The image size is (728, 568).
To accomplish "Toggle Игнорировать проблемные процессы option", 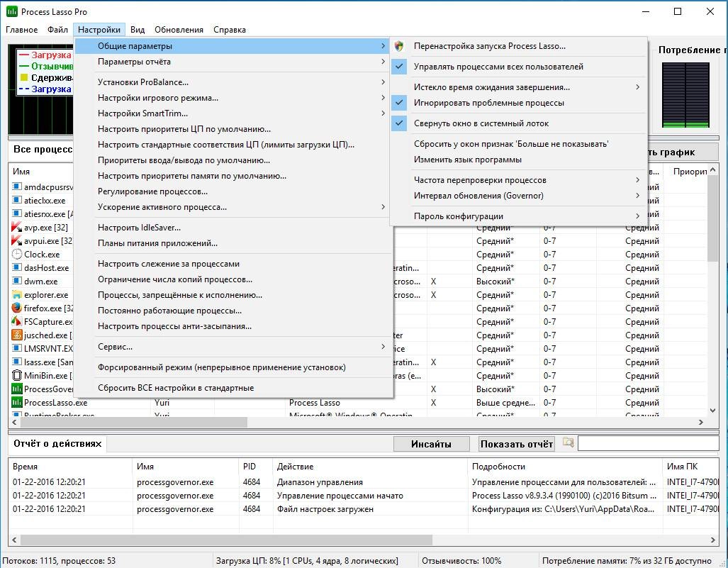I will point(518,103).
